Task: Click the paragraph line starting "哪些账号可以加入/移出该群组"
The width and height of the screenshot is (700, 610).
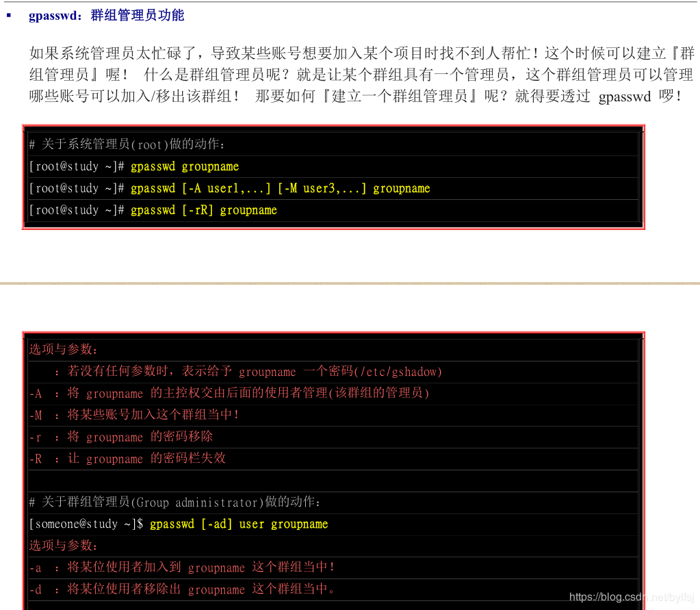Action: [355, 96]
